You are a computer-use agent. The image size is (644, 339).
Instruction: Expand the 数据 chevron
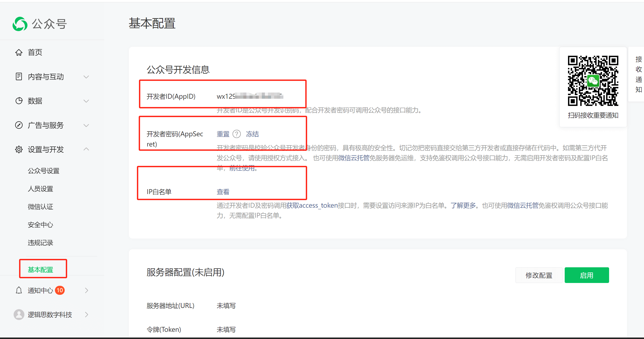[x=86, y=101]
